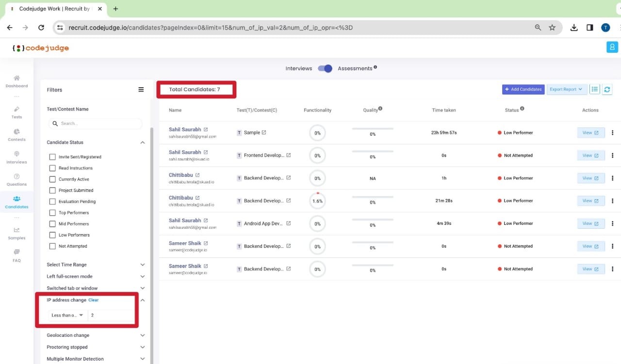Screen dimensions: 621x364
Task: Collapse the Candidate Status section
Action: pos(142,142)
